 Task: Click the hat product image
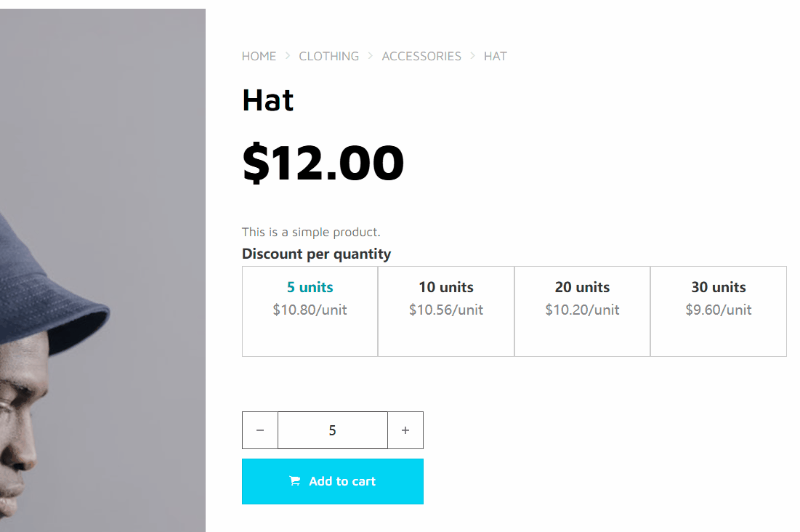(102, 291)
